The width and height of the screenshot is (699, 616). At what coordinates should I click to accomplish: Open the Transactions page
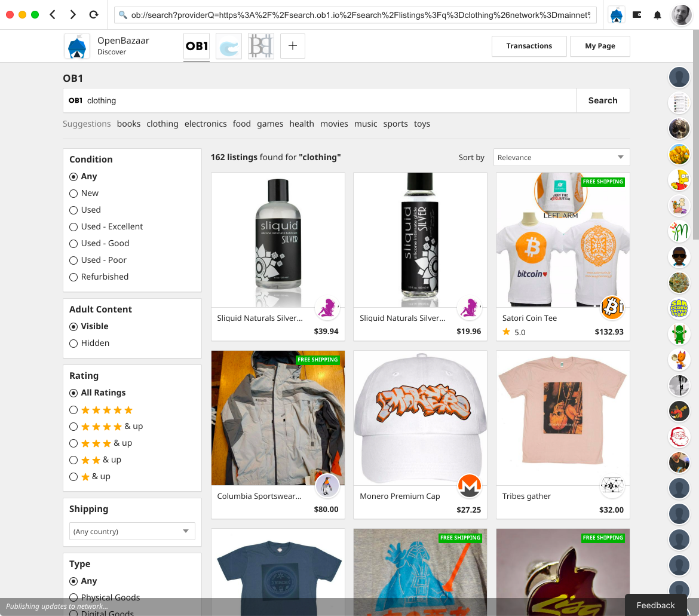pyautogui.click(x=529, y=46)
